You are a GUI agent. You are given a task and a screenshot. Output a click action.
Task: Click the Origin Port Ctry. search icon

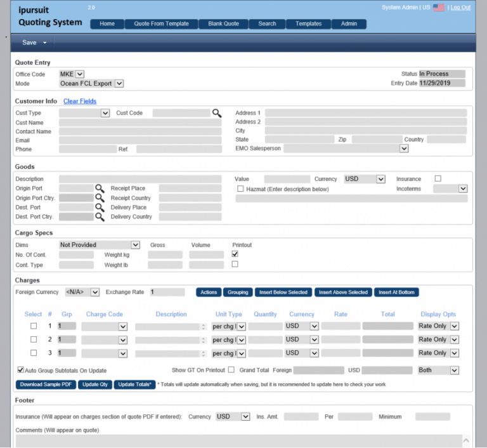click(x=100, y=198)
